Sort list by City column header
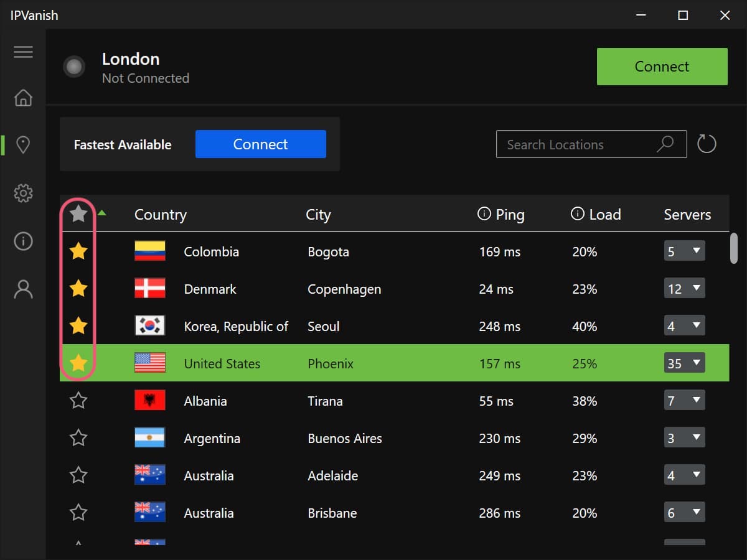 coord(318,215)
